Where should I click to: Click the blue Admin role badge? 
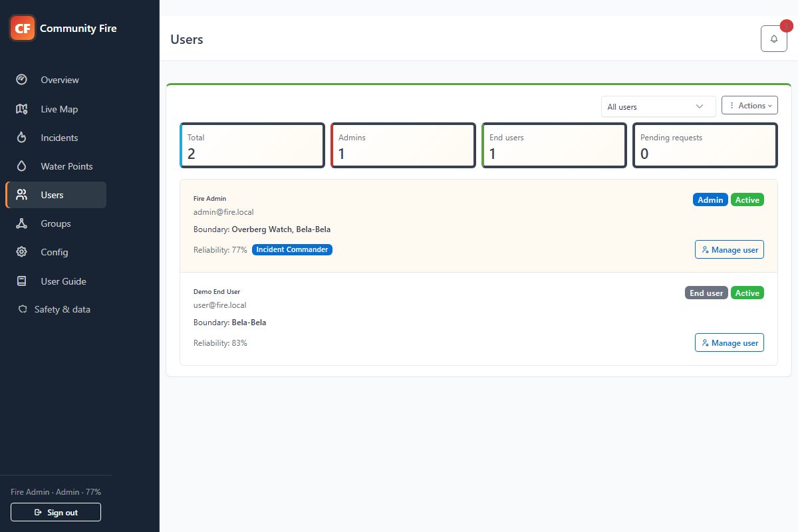point(710,200)
